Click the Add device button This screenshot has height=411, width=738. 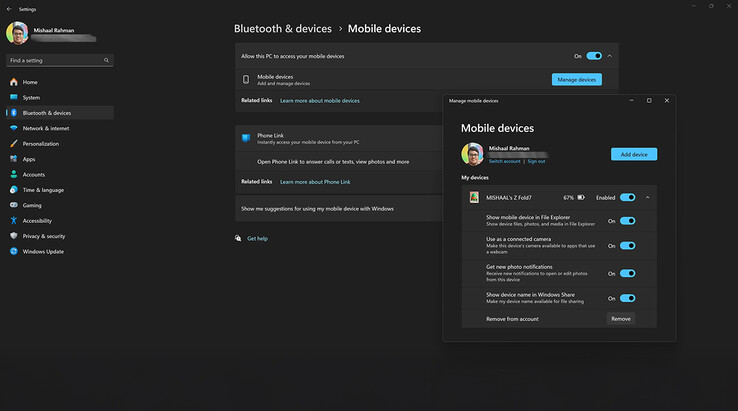[634, 154]
